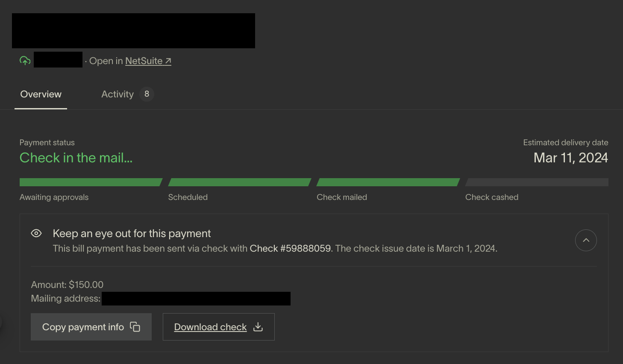The height and width of the screenshot is (364, 623).
Task: Click the Download check button
Action: 219,327
